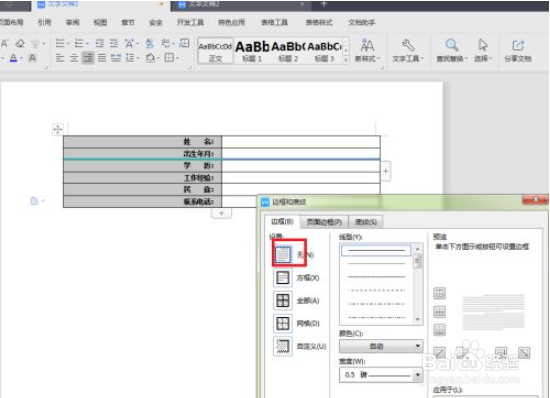Pick the dashed line style in list
550x398 pixels.
click(x=376, y=290)
